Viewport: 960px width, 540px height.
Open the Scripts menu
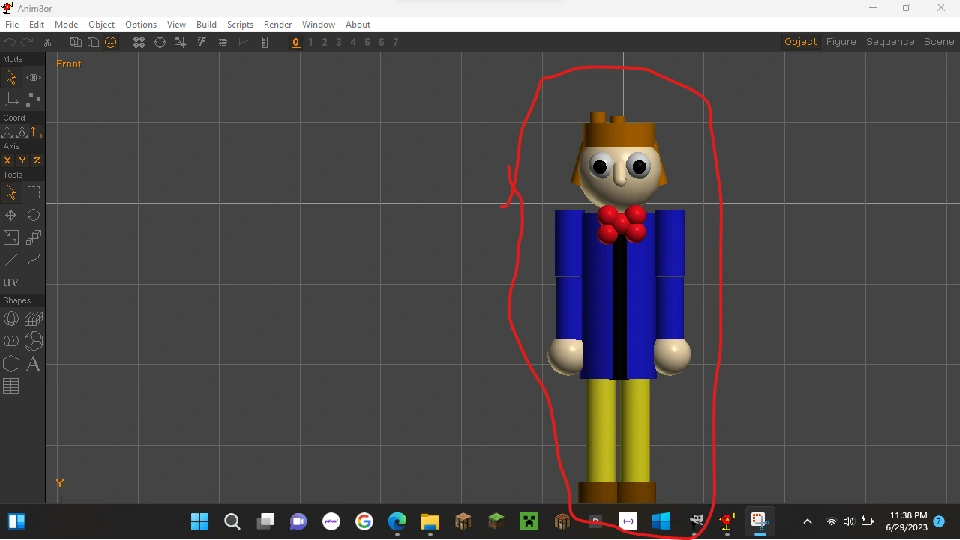click(240, 24)
